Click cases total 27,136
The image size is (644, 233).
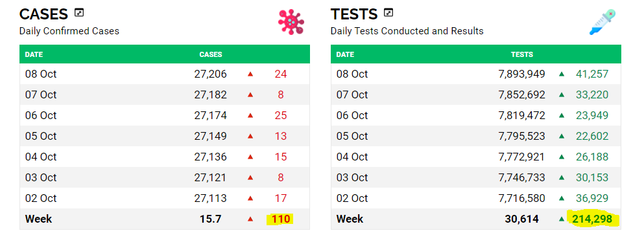click(x=211, y=157)
